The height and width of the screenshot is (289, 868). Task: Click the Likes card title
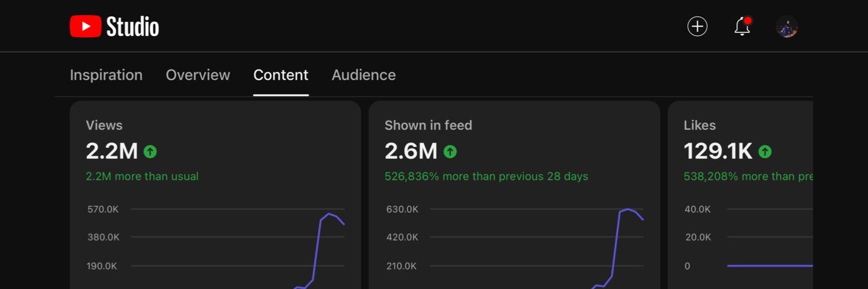700,125
